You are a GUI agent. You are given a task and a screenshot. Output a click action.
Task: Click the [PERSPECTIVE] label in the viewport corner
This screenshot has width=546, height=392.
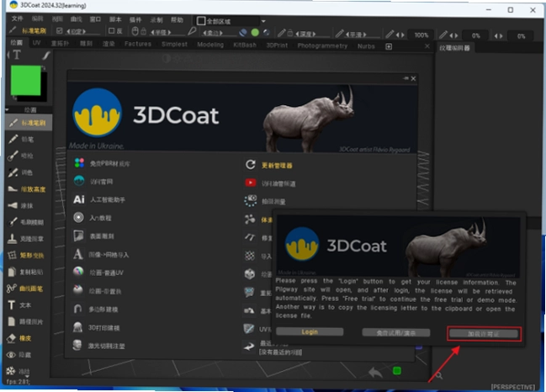(x=513, y=387)
